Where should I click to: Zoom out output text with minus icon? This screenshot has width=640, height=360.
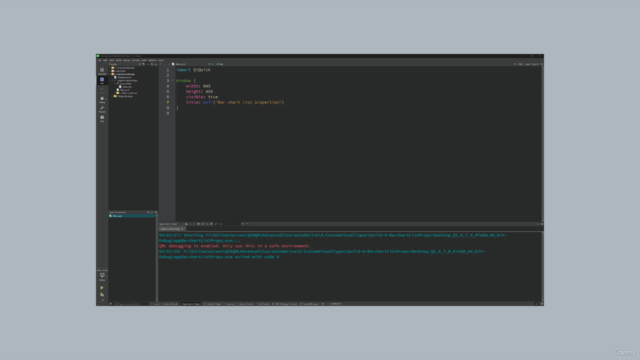click(x=247, y=224)
